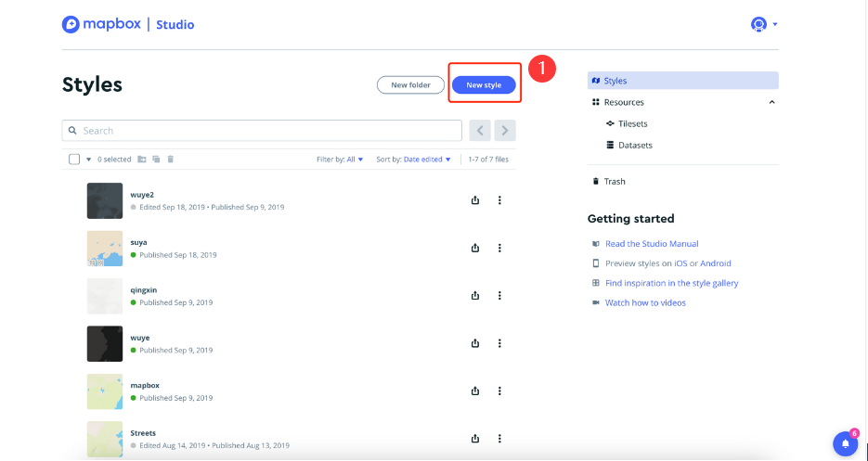Open the wuye style thumbnail
Viewport: 868px width, 461px height.
click(x=104, y=343)
